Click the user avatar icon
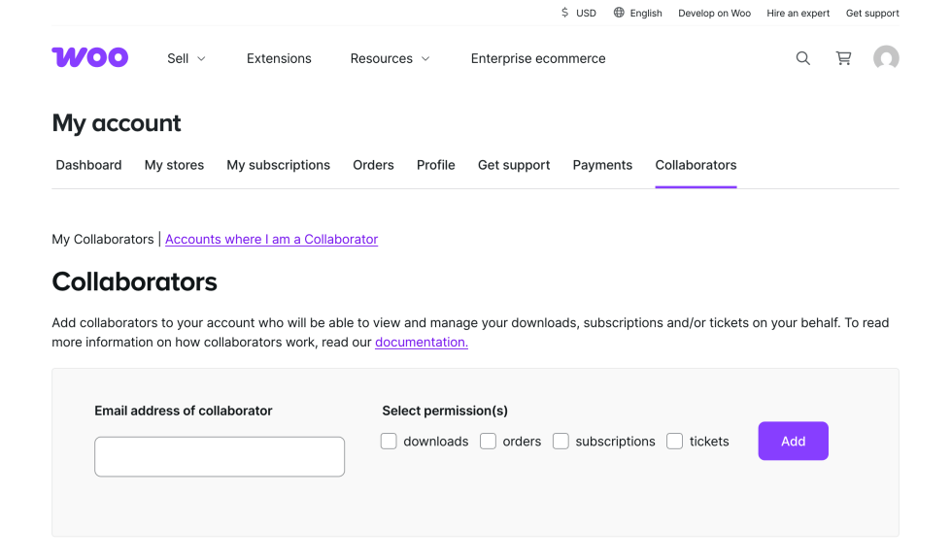Image resolution: width=951 pixels, height=560 pixels. 886,58
